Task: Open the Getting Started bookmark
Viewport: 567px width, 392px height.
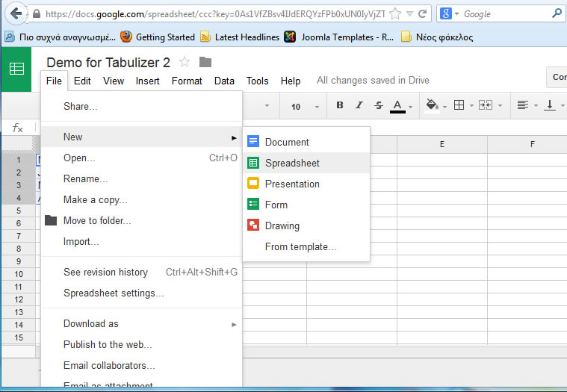Action: click(x=158, y=37)
